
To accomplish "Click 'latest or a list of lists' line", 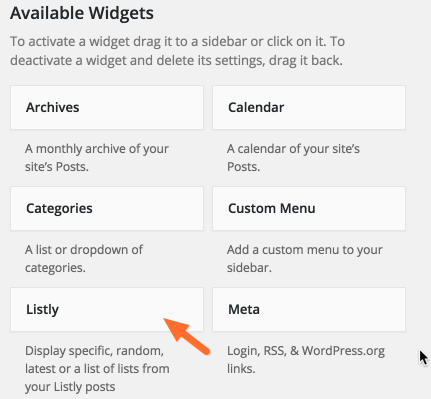I will point(97,369).
